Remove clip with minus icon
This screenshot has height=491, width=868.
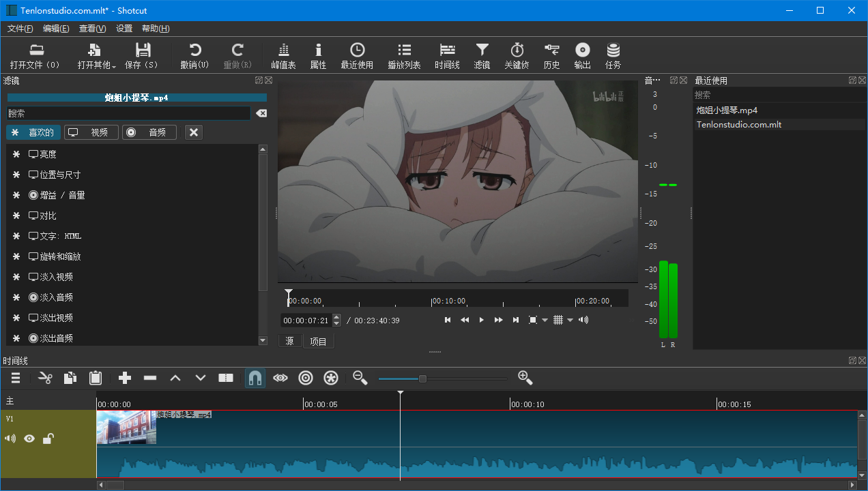[150, 378]
